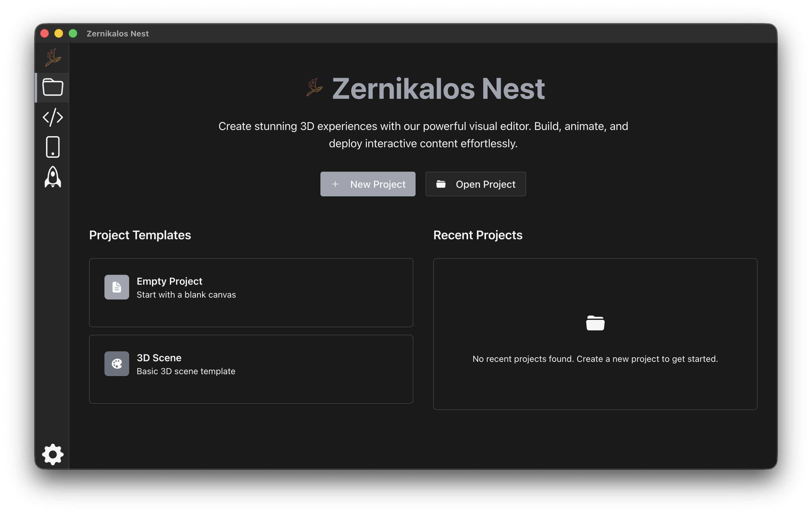Select the Empty Project template card
The image size is (812, 515).
coord(251,293)
